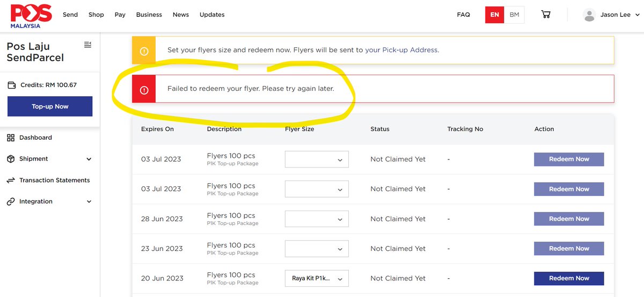Open the Pos Malaysia logo home link
The width and height of the screenshot is (644, 297).
[31, 15]
